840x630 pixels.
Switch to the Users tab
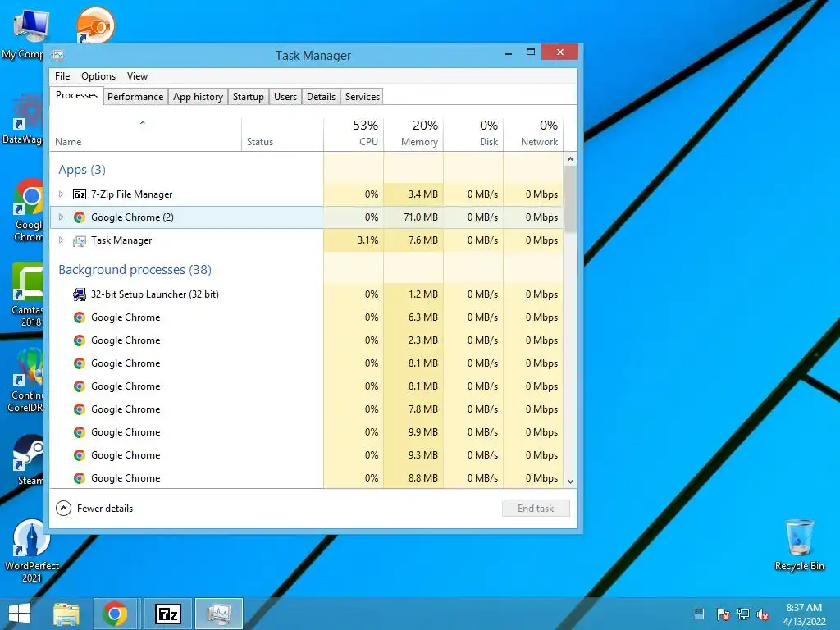click(x=285, y=97)
